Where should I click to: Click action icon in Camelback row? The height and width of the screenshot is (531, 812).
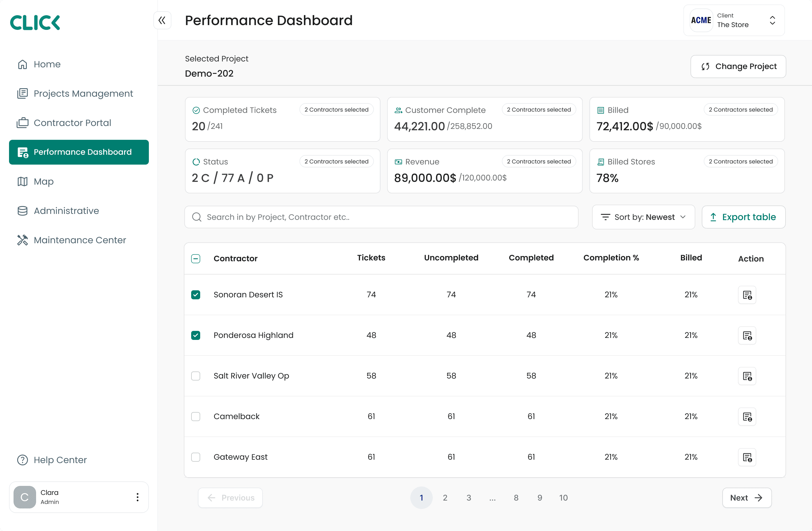click(x=747, y=416)
